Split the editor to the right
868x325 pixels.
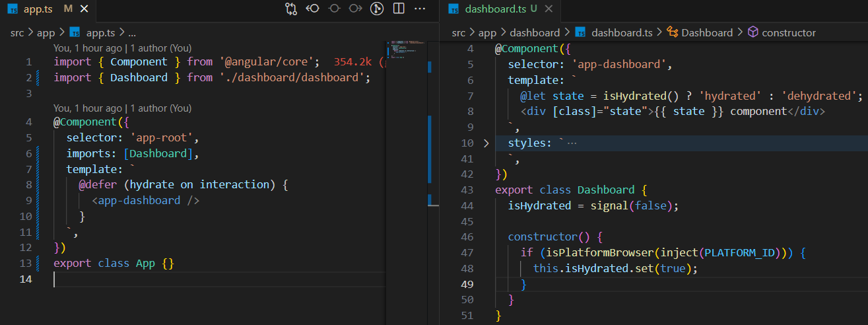pyautogui.click(x=398, y=9)
